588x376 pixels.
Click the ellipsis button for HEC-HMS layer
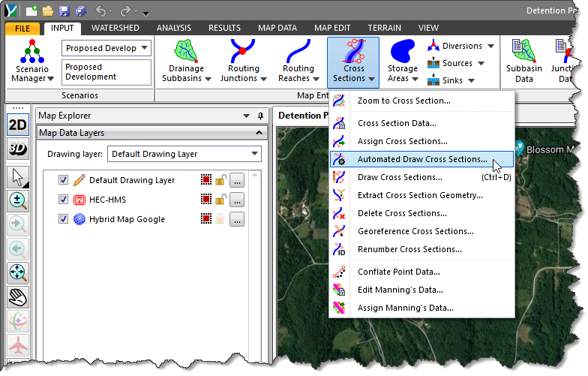(236, 200)
